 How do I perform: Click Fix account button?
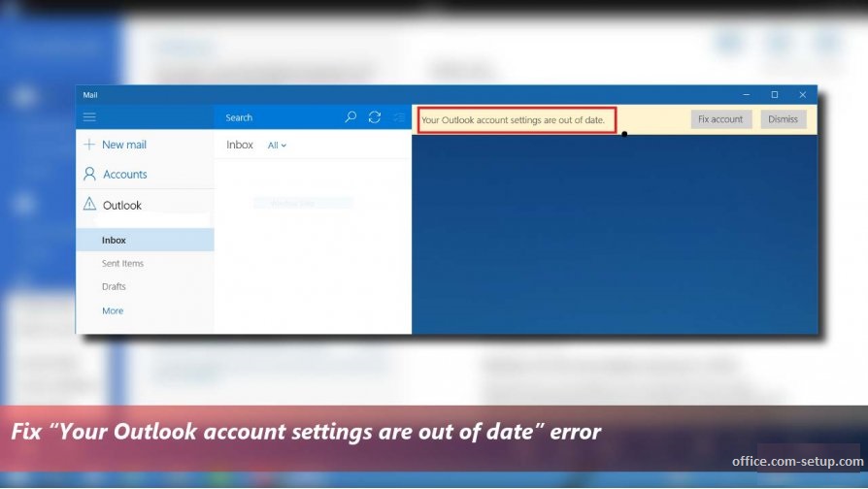point(720,119)
